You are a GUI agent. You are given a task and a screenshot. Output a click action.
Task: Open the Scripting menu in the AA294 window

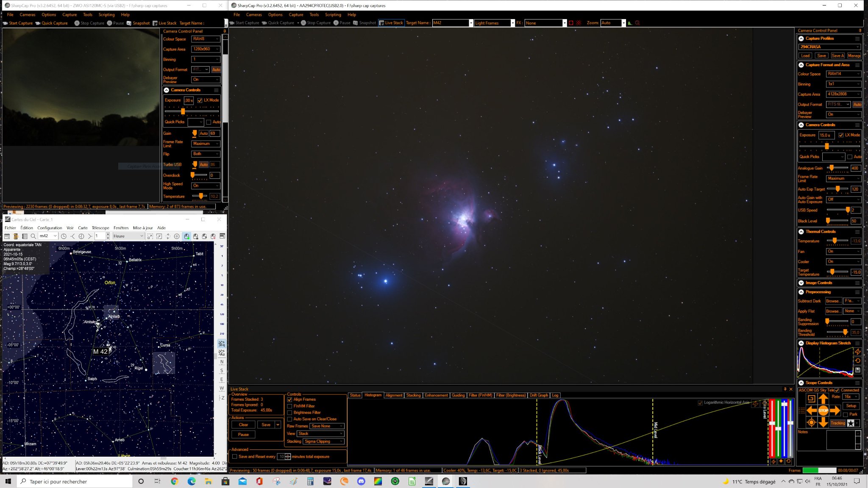click(333, 14)
